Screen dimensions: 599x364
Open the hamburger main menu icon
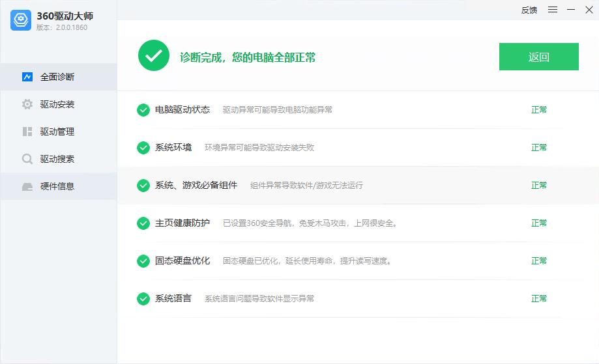click(553, 10)
